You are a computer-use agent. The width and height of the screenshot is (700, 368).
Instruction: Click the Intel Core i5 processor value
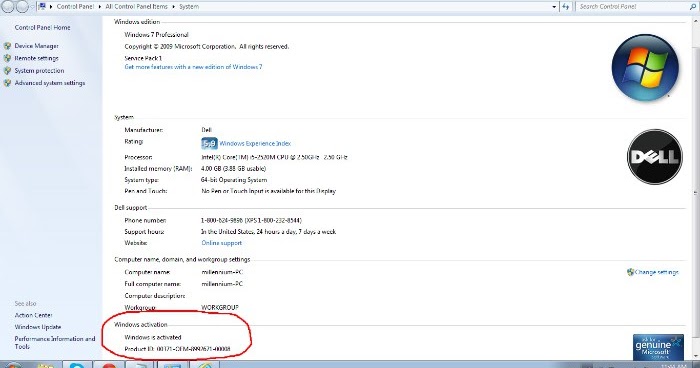pyautogui.click(x=274, y=157)
